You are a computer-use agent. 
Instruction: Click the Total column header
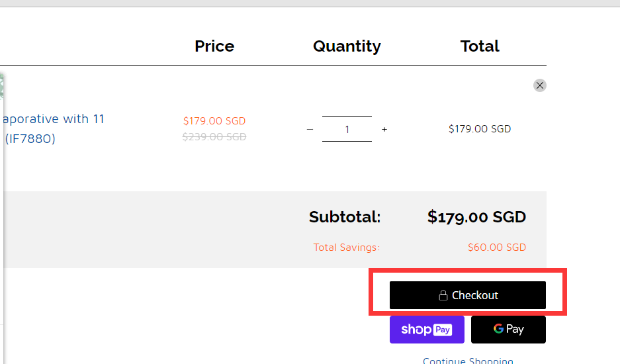point(480,46)
